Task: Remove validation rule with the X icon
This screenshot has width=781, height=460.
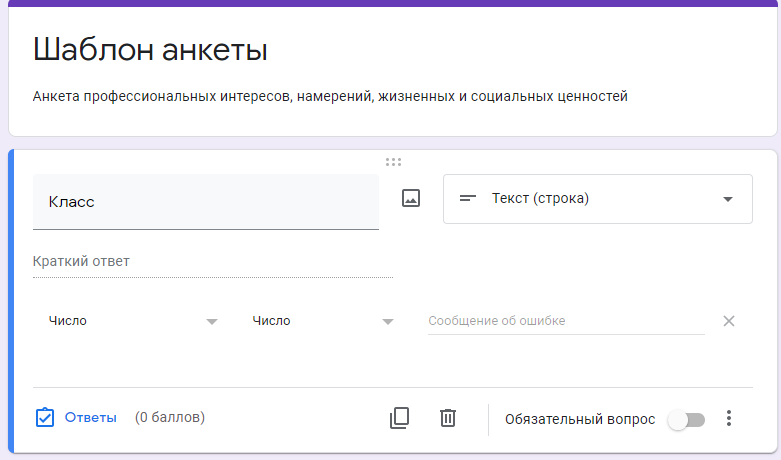Action: (729, 321)
